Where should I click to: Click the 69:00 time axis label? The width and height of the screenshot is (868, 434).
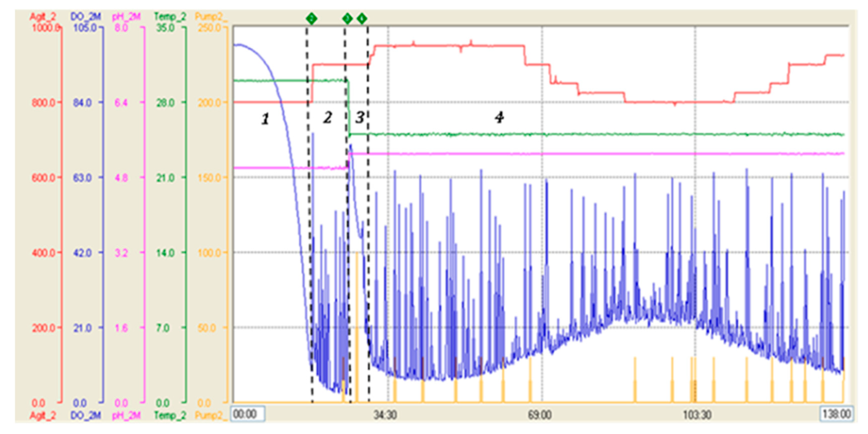coord(540,415)
